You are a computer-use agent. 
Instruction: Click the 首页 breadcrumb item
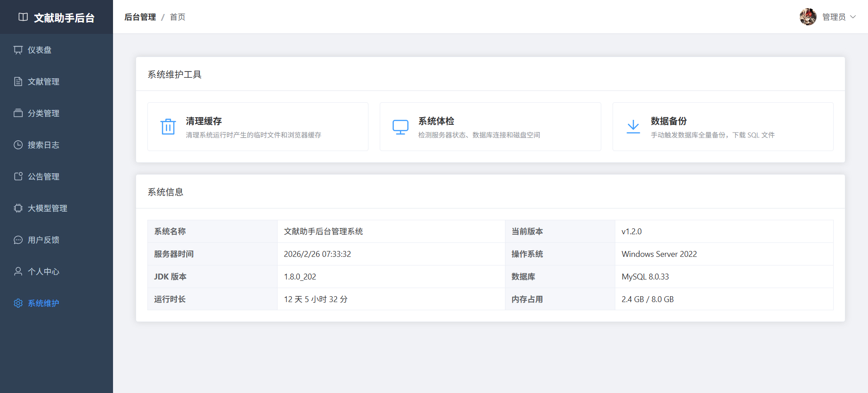click(x=178, y=17)
